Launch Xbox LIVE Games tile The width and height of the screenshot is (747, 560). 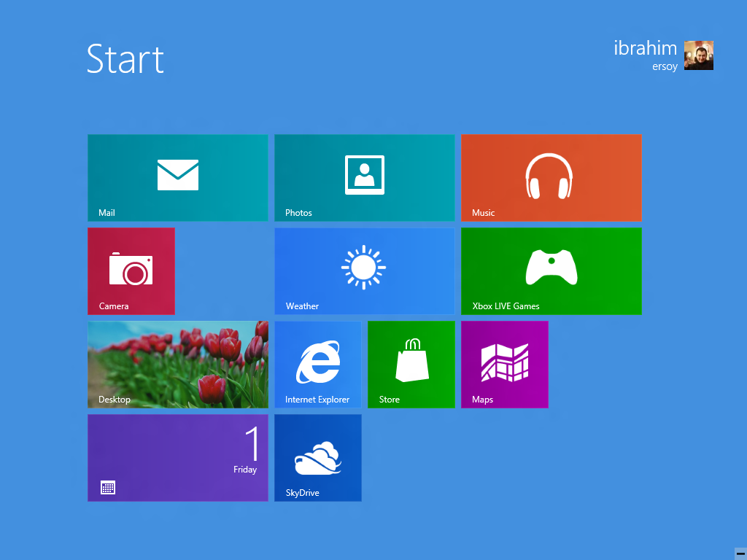coord(551,271)
